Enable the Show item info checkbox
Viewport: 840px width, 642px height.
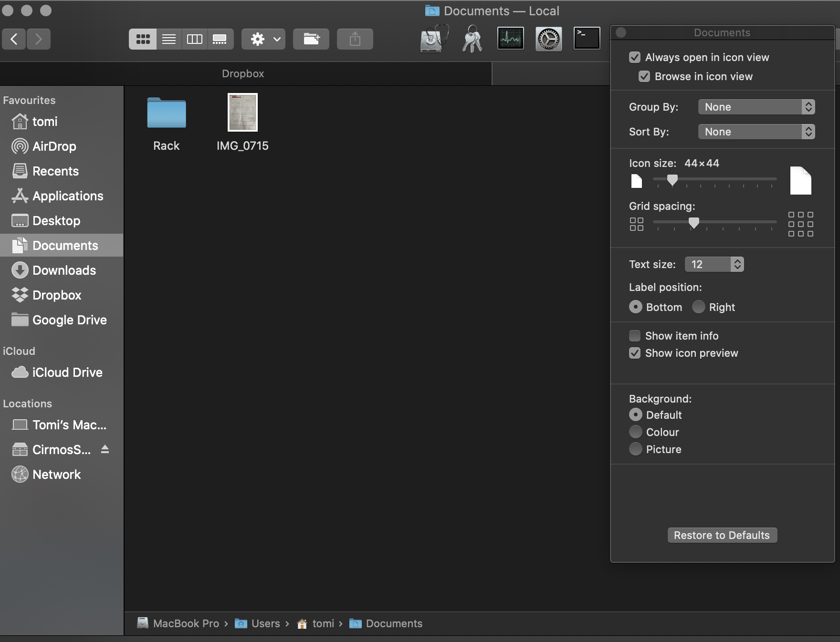635,336
